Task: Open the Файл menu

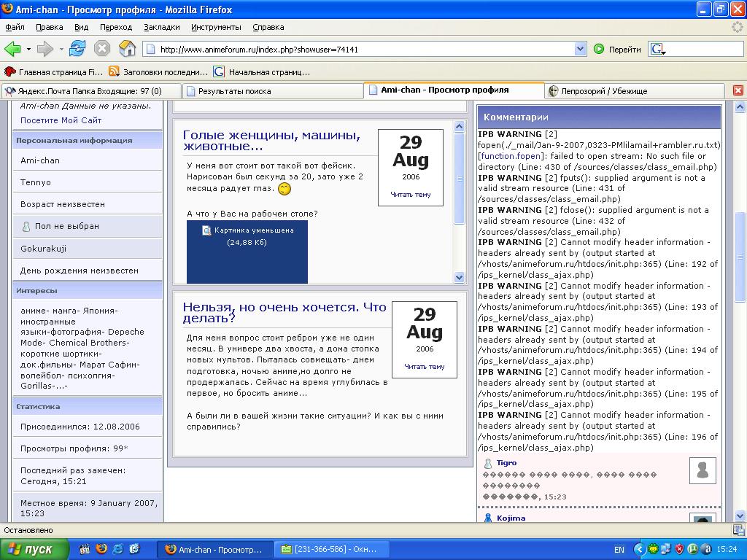Action: (15, 27)
